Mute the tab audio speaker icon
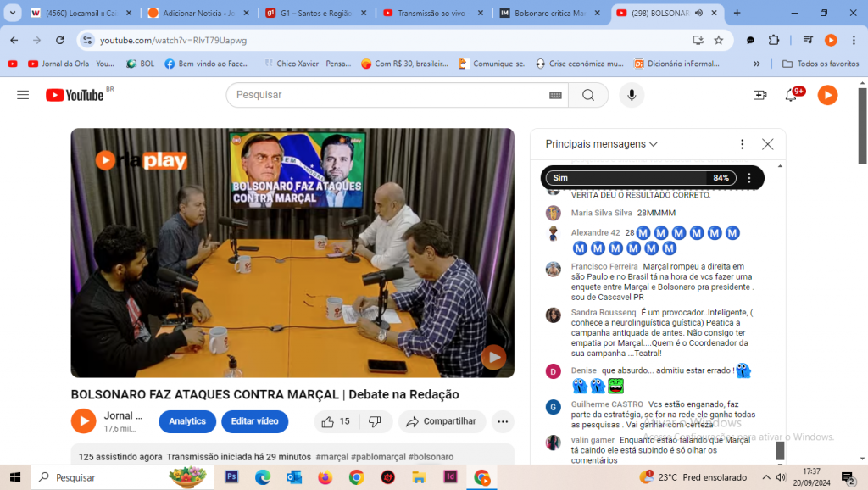This screenshot has height=490, width=868. point(699,13)
